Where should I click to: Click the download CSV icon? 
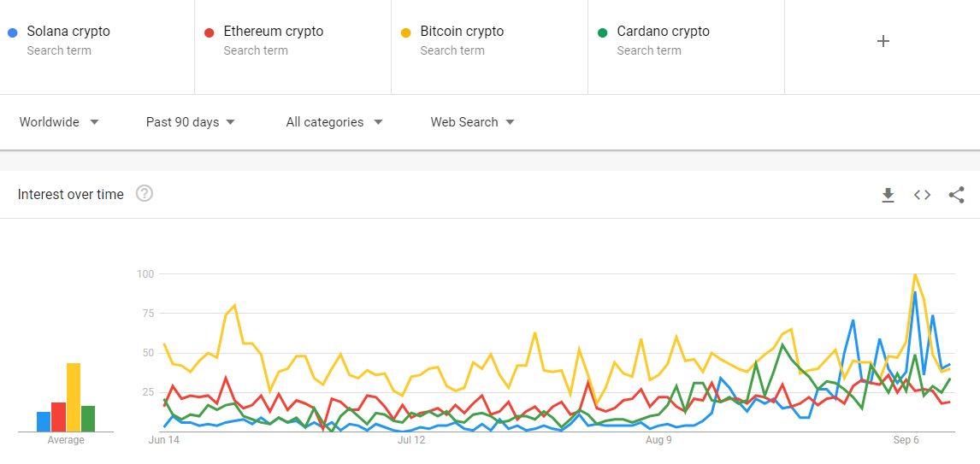pyautogui.click(x=888, y=195)
